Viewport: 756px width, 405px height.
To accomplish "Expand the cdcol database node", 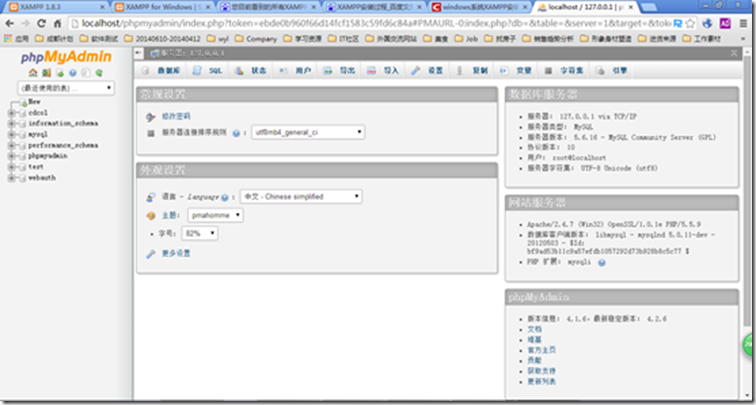I will [12, 113].
